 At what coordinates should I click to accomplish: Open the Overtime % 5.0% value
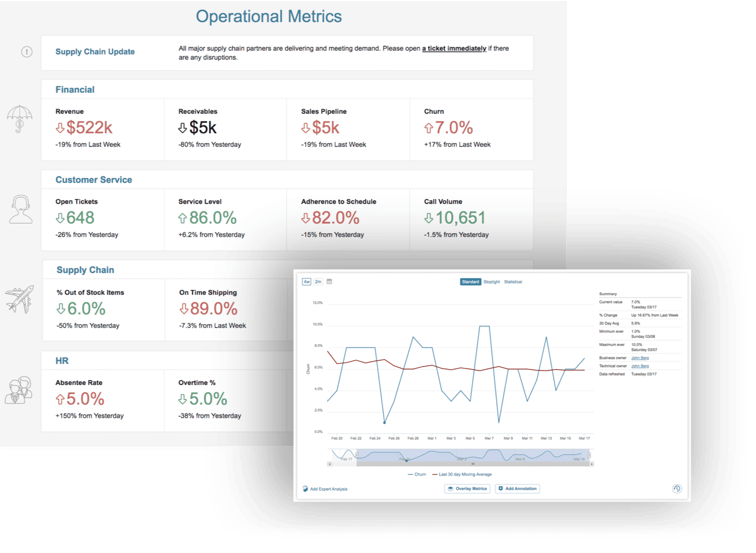click(x=208, y=399)
